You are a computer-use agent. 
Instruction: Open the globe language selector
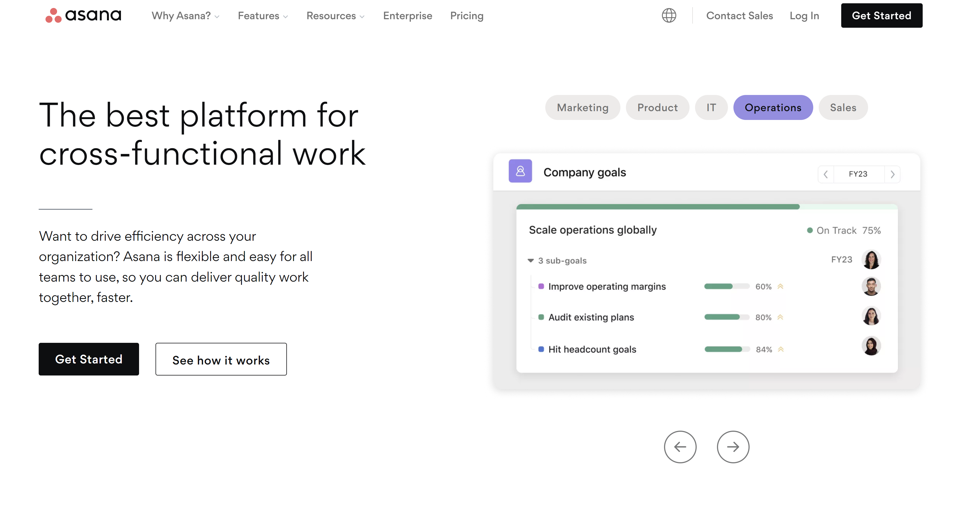668,16
